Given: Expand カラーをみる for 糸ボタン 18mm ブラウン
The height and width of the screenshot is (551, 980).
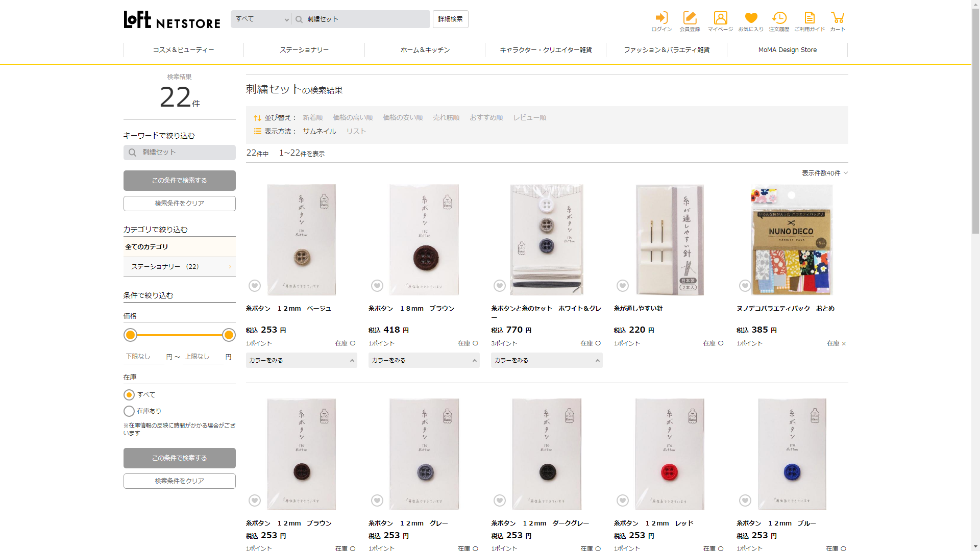Looking at the screenshot, I should coord(424,360).
